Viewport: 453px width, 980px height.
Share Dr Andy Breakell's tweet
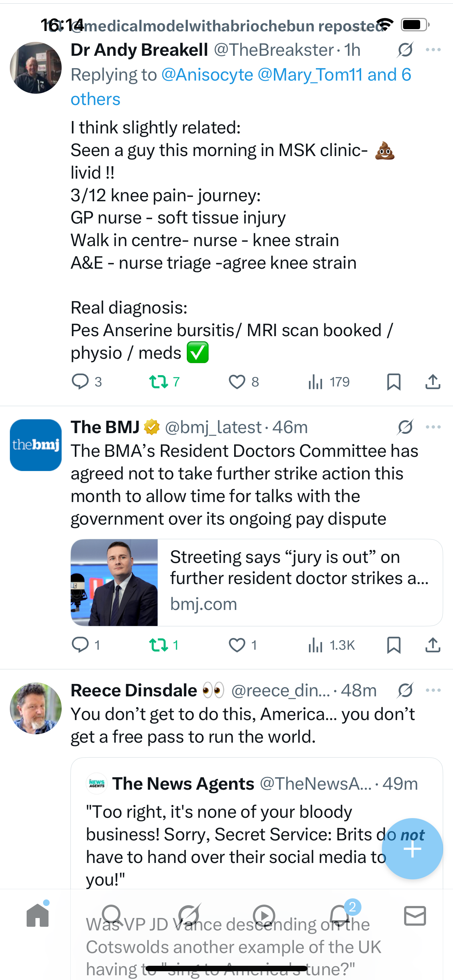pos(433,382)
